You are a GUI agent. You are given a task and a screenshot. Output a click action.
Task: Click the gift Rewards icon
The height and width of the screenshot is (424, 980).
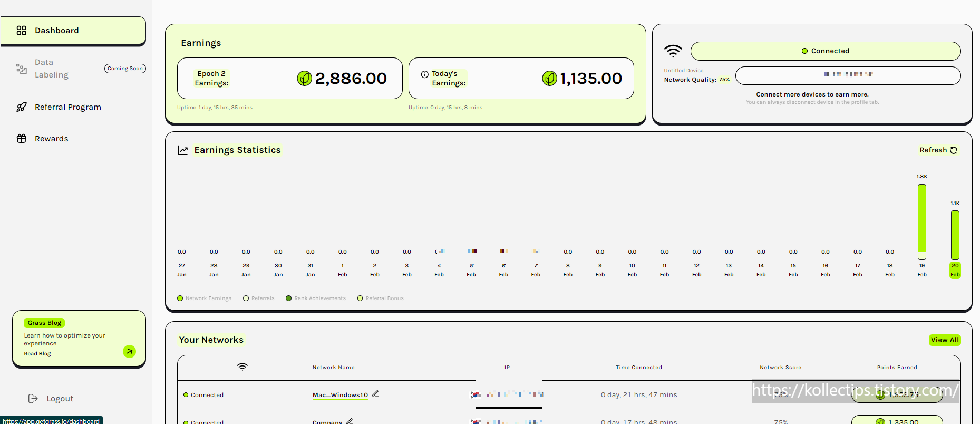click(x=22, y=139)
